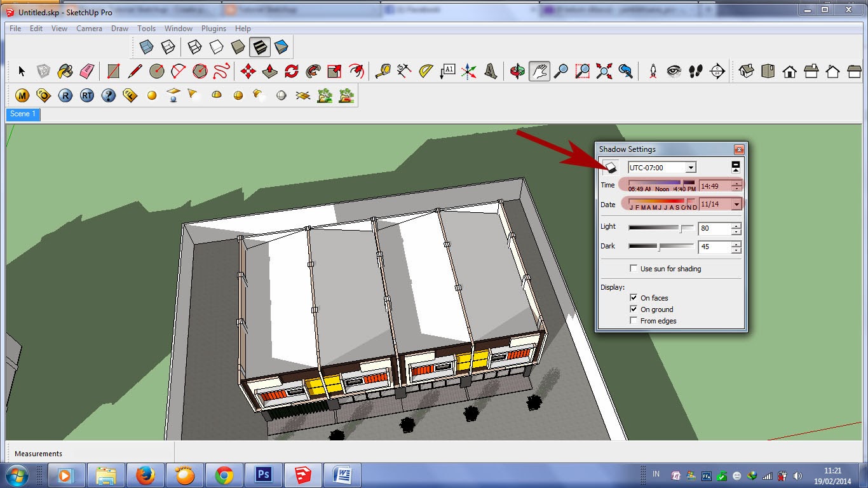Collapse Shadow Settings details
868x488 pixels.
coord(736,166)
